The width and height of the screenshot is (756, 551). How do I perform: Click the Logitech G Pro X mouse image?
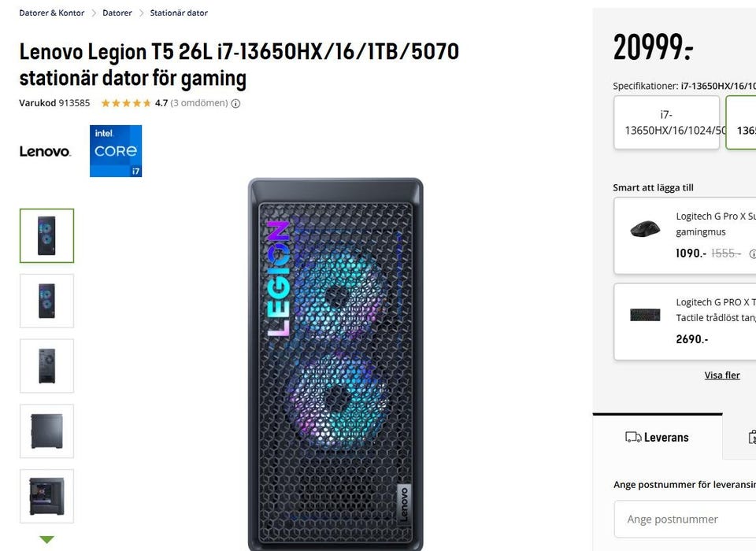tap(645, 228)
